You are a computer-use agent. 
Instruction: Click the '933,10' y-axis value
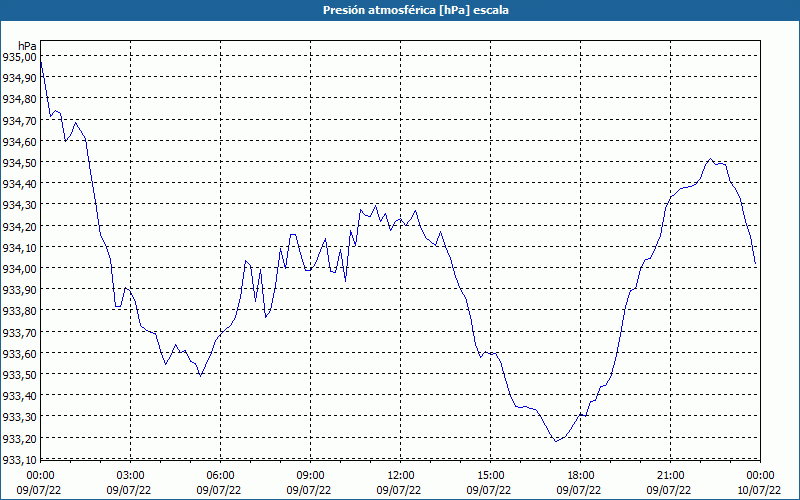point(19,460)
